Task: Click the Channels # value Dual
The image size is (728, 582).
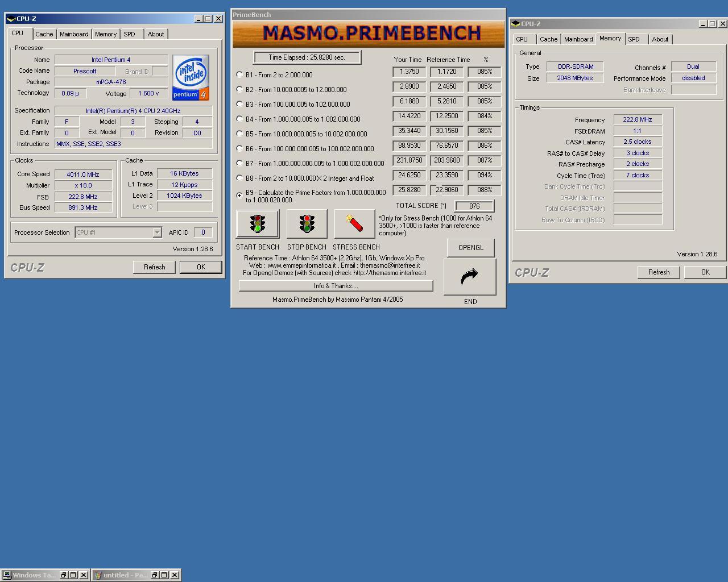Action: [x=693, y=66]
